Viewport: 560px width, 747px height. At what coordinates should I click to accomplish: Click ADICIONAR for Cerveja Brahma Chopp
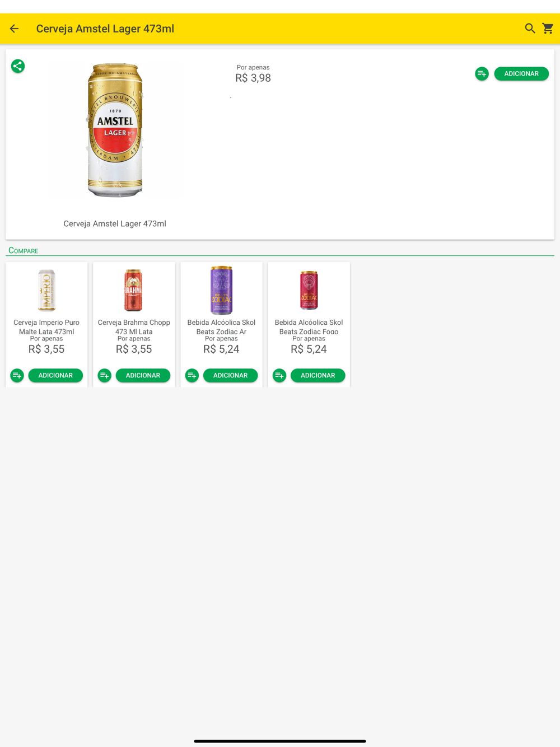coord(143,375)
